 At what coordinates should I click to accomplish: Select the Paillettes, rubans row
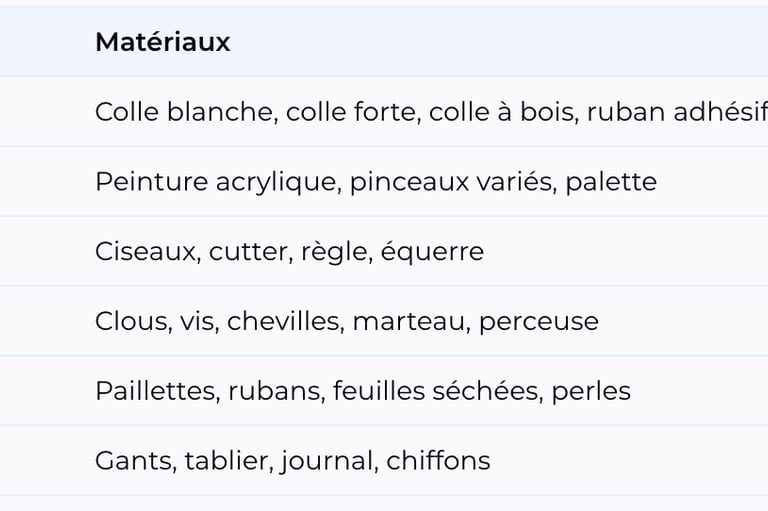click(384, 391)
